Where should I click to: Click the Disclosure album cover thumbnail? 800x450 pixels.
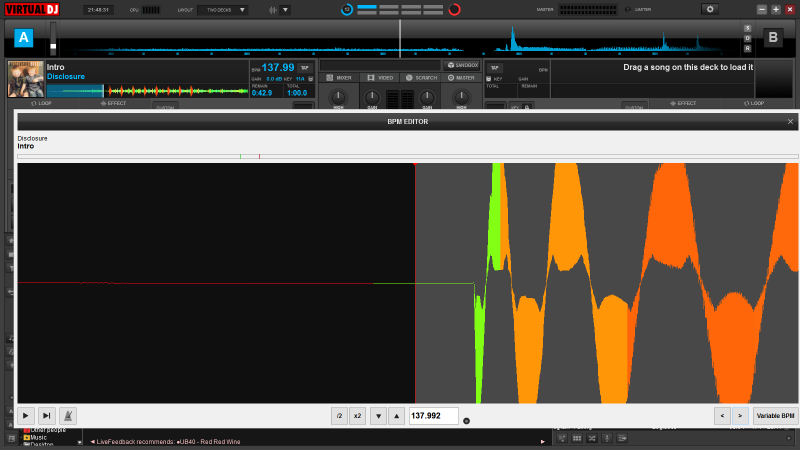[x=26, y=79]
